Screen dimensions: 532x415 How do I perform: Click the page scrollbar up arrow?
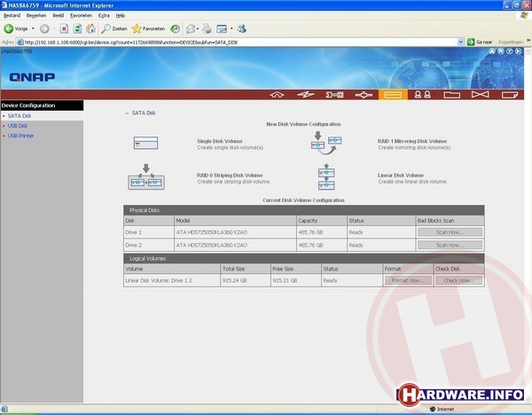(x=528, y=51)
